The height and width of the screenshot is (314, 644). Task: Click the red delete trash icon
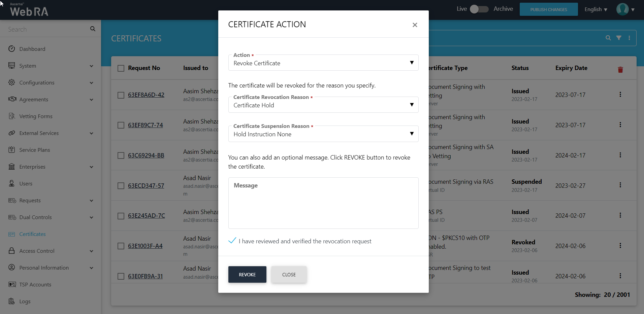coord(620,70)
